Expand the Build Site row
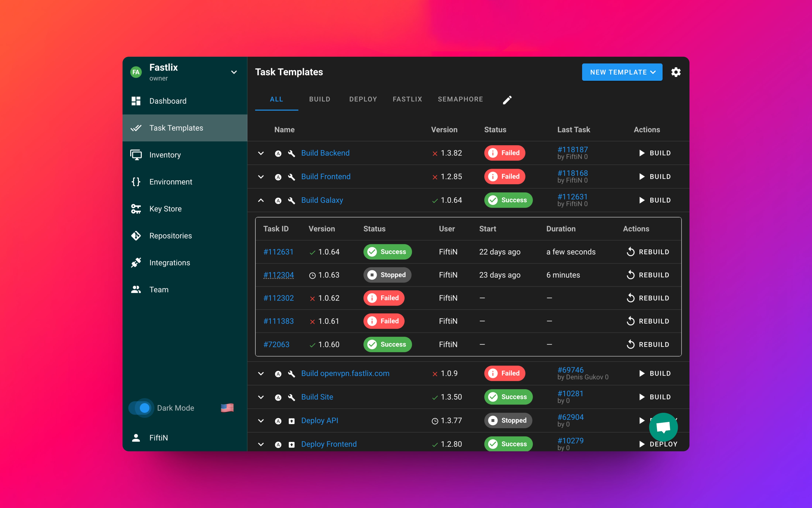Viewport: 812px width, 508px height. [261, 397]
